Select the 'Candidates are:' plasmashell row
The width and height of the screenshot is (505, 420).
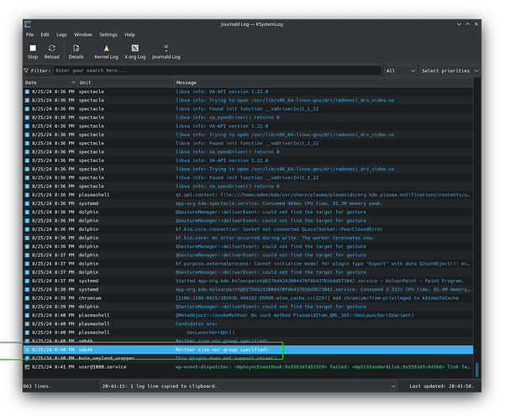[249, 324]
